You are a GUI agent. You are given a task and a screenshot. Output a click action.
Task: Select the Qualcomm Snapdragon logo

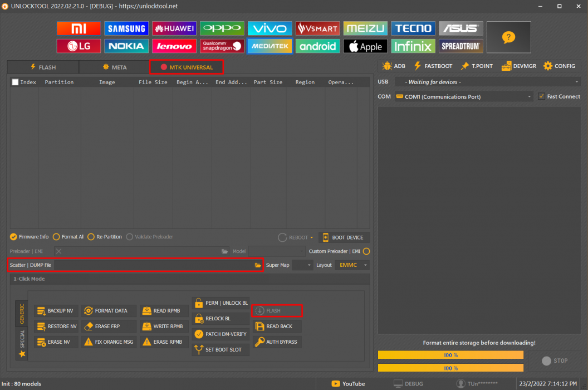click(x=222, y=46)
